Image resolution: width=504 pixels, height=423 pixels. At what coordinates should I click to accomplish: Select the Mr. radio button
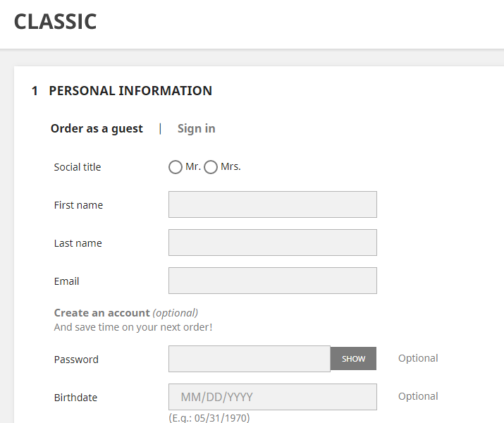coord(176,168)
